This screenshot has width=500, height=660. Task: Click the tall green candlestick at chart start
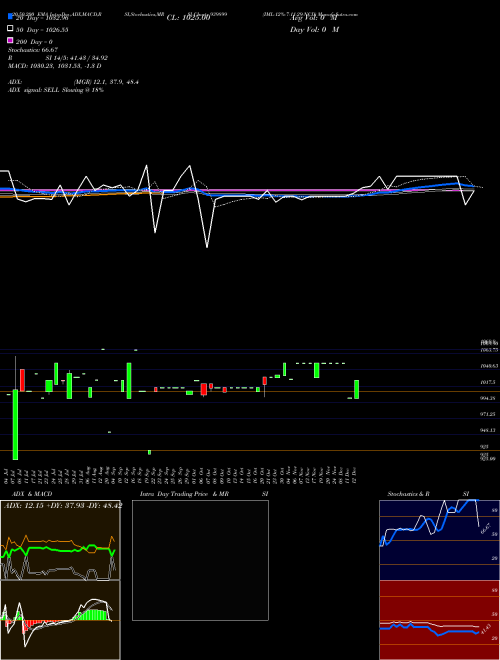pos(16,424)
